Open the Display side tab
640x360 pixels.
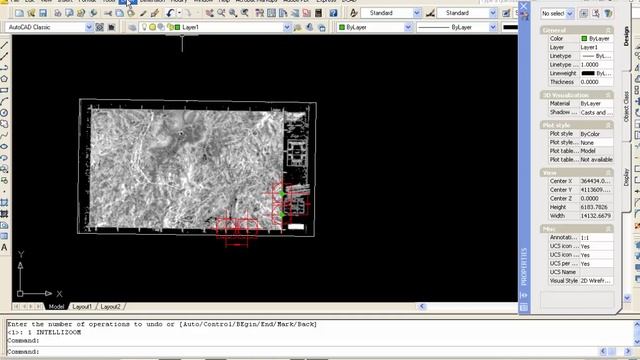click(x=626, y=177)
